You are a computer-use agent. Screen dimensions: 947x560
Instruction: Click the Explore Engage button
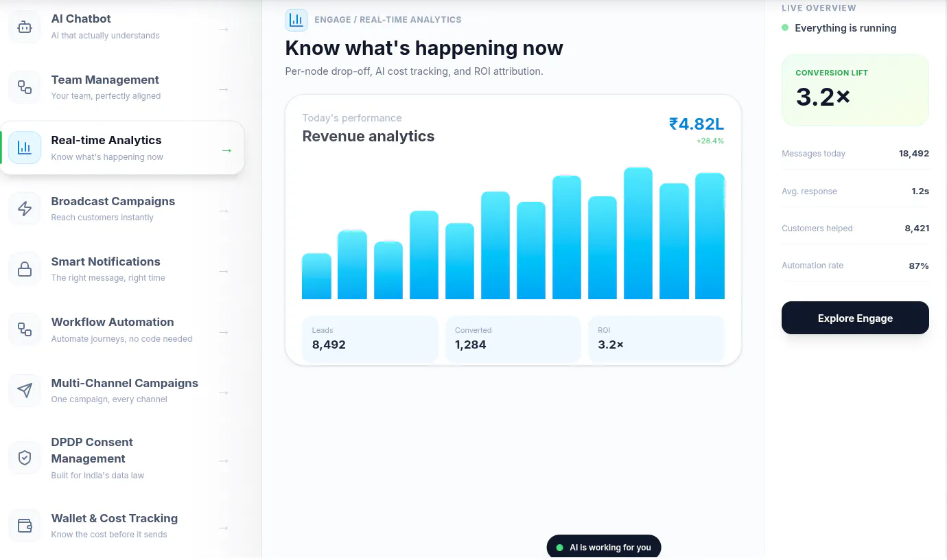855,318
